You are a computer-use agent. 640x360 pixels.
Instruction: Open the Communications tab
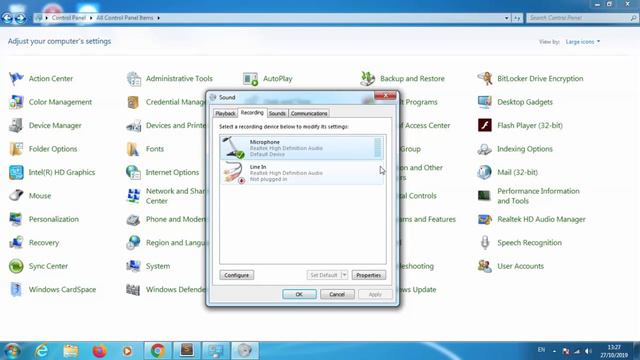click(309, 113)
